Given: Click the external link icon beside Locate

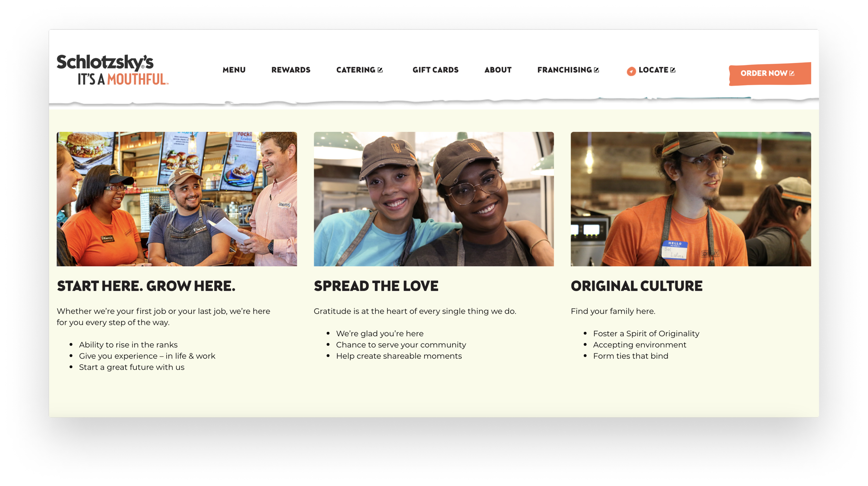Looking at the screenshot, I should pyautogui.click(x=673, y=70).
